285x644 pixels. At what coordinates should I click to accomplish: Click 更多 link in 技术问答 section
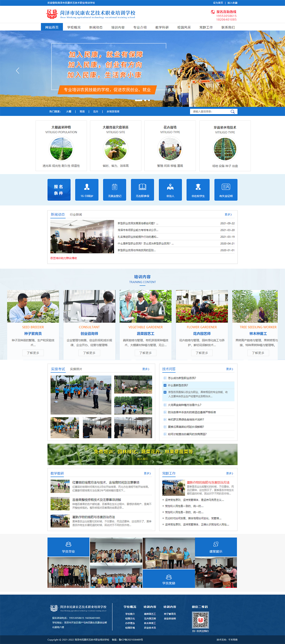229,369
